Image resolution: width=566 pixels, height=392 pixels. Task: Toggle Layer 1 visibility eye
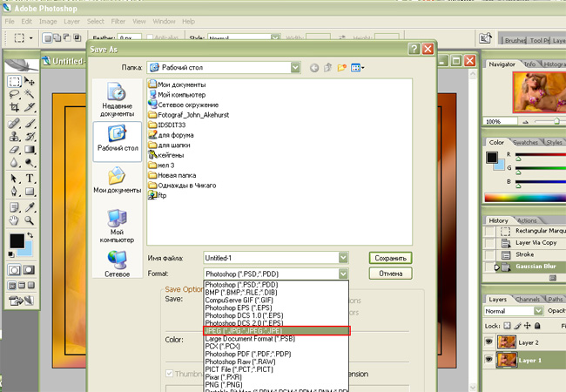click(x=489, y=359)
